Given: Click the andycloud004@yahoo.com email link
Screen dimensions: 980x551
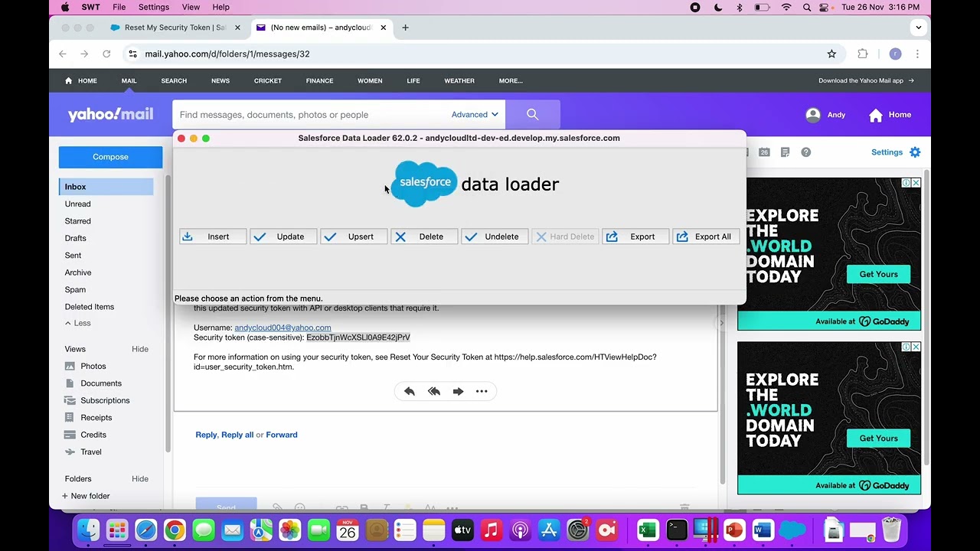Looking at the screenshot, I should click(x=283, y=328).
